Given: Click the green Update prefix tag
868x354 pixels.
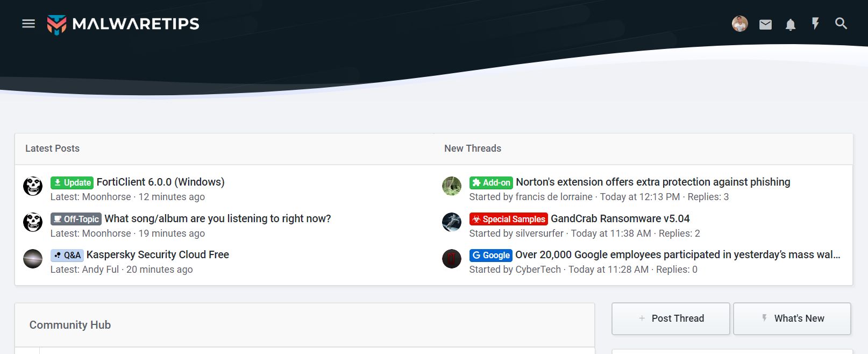Looking at the screenshot, I should click(72, 182).
